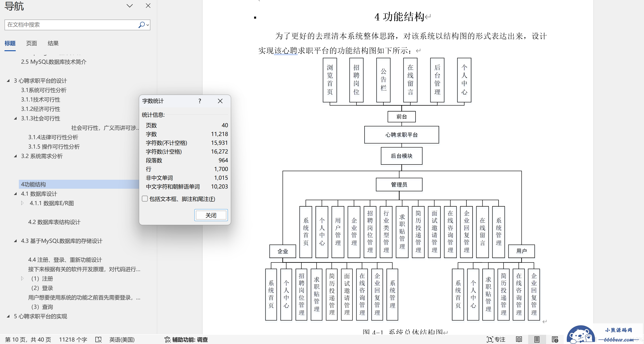
Task: Open the Navigation pane options chevron
Action: pyautogui.click(x=130, y=6)
